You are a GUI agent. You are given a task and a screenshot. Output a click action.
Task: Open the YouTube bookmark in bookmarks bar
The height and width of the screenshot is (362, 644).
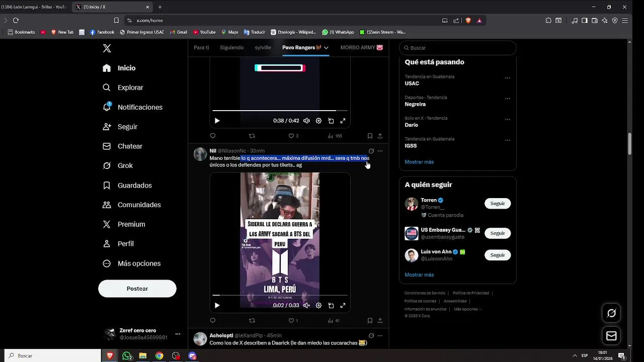[204, 32]
